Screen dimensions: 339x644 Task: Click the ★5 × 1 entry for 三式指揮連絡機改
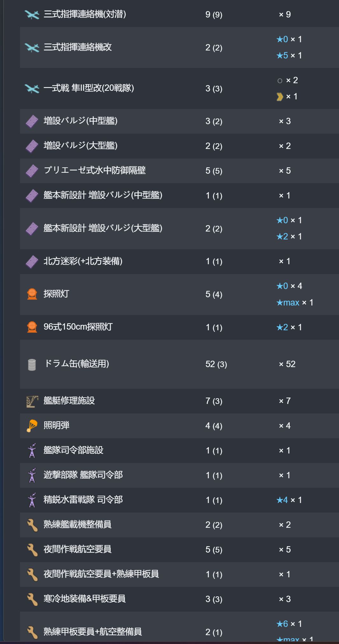[289, 56]
